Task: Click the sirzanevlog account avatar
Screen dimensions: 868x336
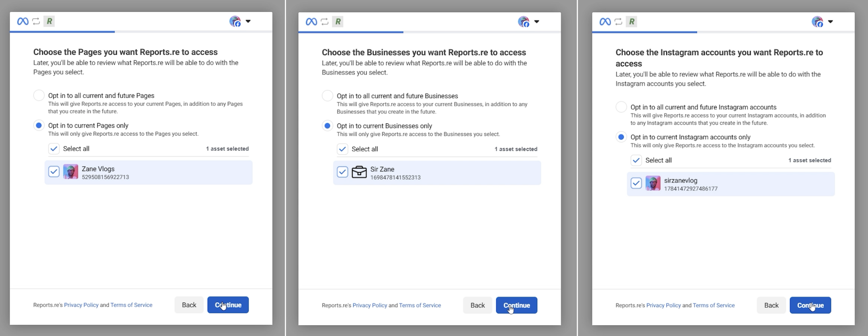Action: pos(653,183)
